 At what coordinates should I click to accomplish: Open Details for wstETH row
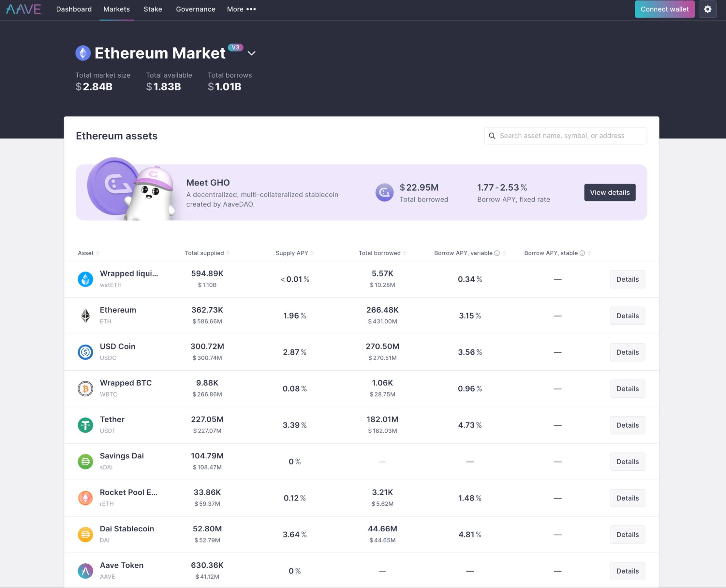[x=628, y=279]
